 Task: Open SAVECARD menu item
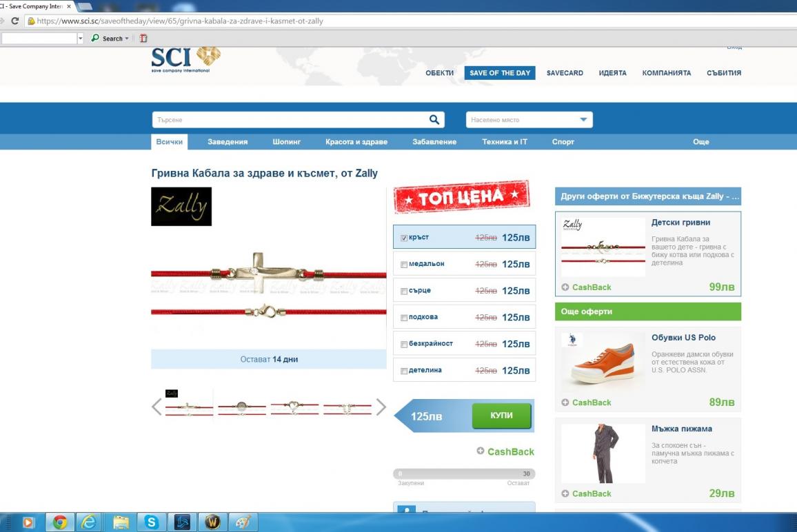pos(565,72)
